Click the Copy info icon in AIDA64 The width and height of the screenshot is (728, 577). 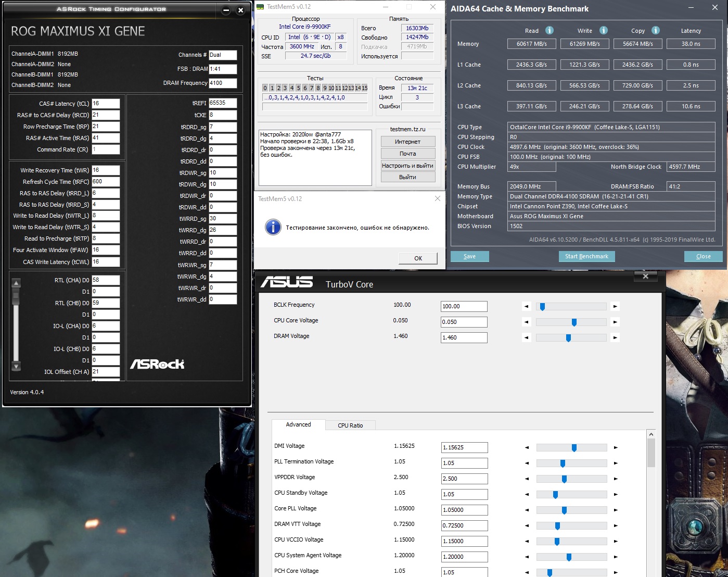tap(656, 30)
